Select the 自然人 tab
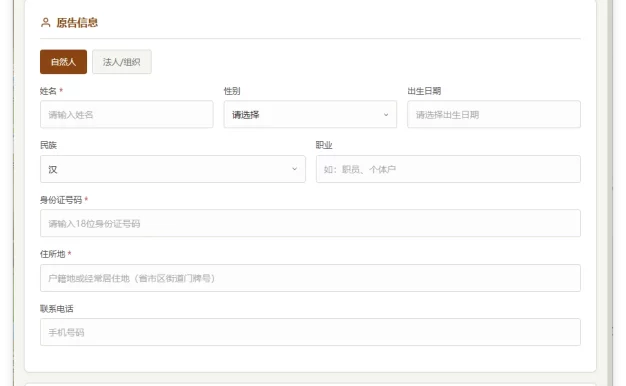The height and width of the screenshot is (386, 626). 63,62
